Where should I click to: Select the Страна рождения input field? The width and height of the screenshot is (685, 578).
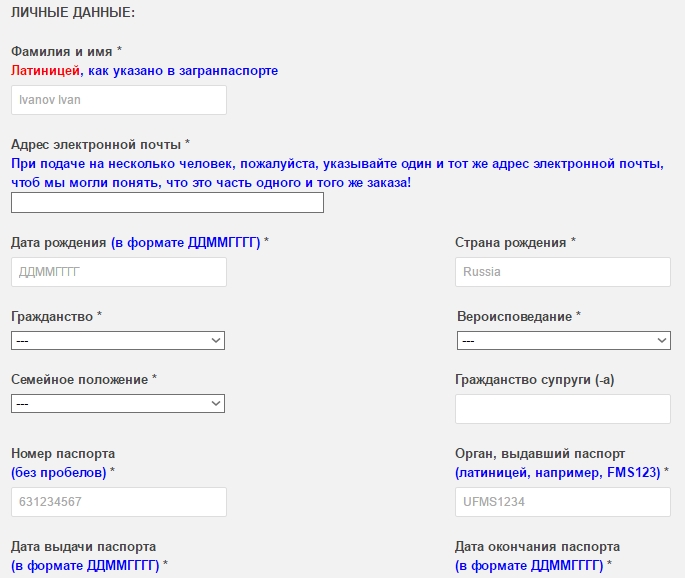pyautogui.click(x=563, y=272)
